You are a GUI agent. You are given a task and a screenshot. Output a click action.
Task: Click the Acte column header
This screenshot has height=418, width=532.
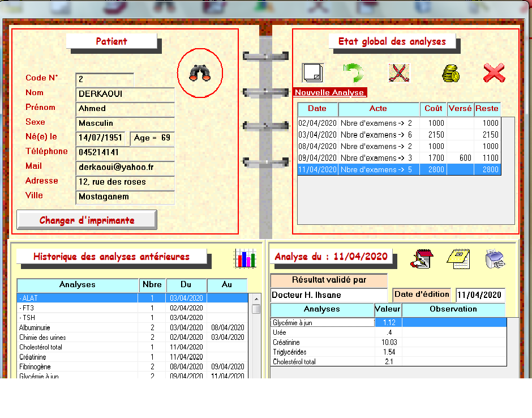(x=379, y=109)
